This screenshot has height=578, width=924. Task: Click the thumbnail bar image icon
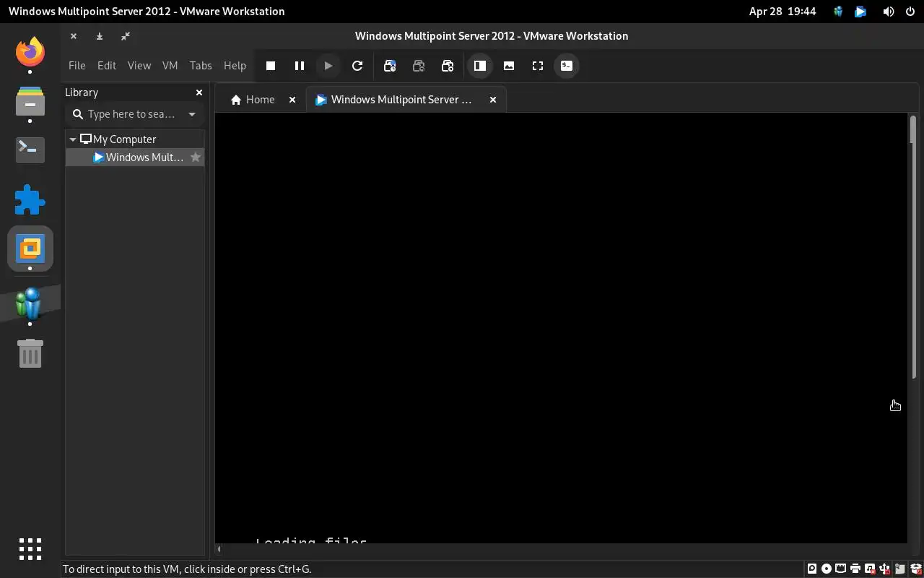pos(509,66)
